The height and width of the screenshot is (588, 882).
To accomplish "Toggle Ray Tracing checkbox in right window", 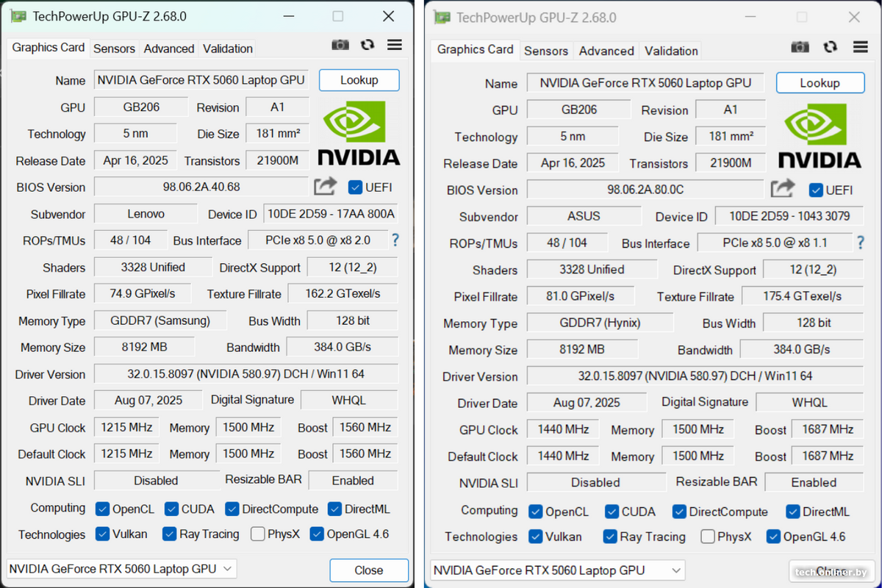I will 609,537.
